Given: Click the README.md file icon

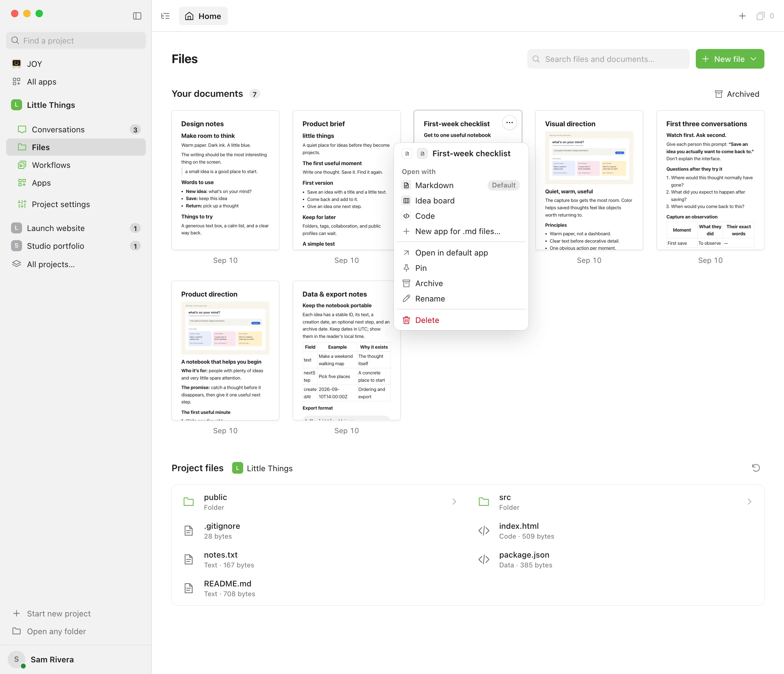Looking at the screenshot, I should 188,588.
